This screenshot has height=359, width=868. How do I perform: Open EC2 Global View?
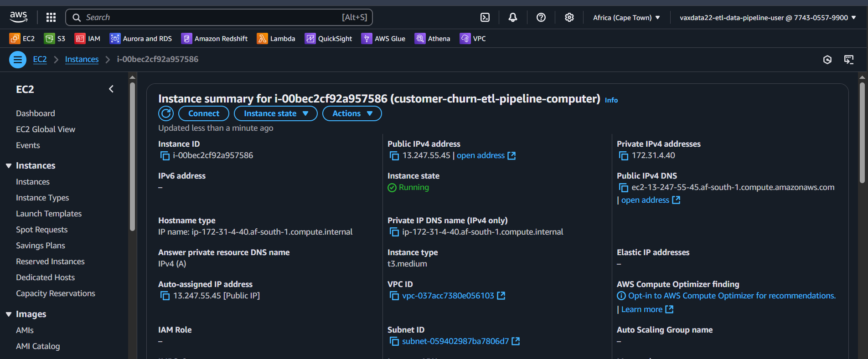[x=46, y=129]
